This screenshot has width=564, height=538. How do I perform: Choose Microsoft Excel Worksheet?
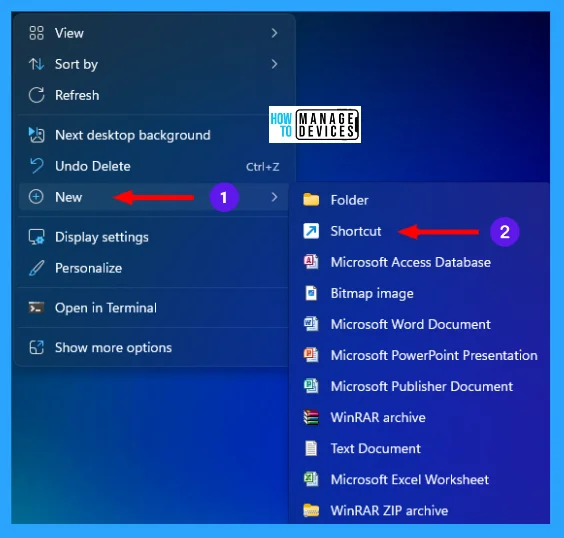[419, 479]
